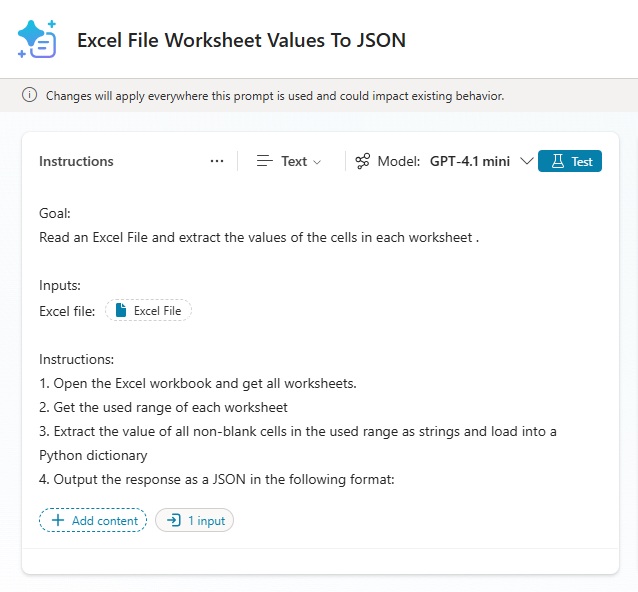638x592 pixels.
Task: Place cursor on the Goal: line
Action: click(x=55, y=213)
